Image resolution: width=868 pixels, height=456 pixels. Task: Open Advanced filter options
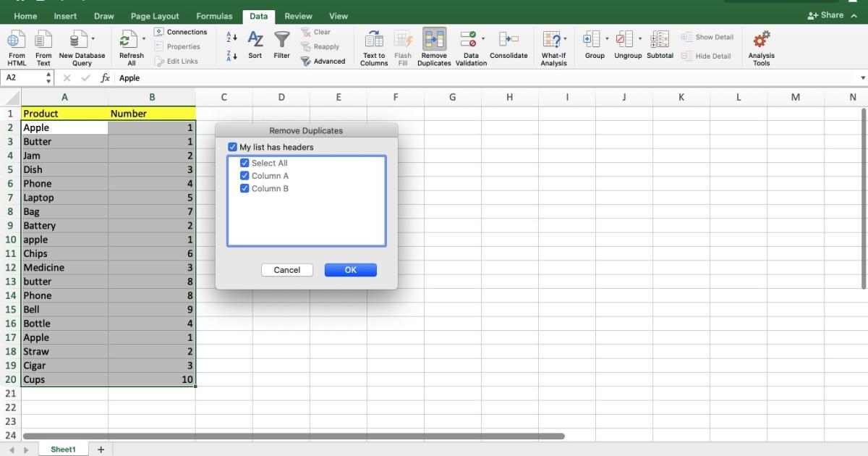click(x=323, y=62)
